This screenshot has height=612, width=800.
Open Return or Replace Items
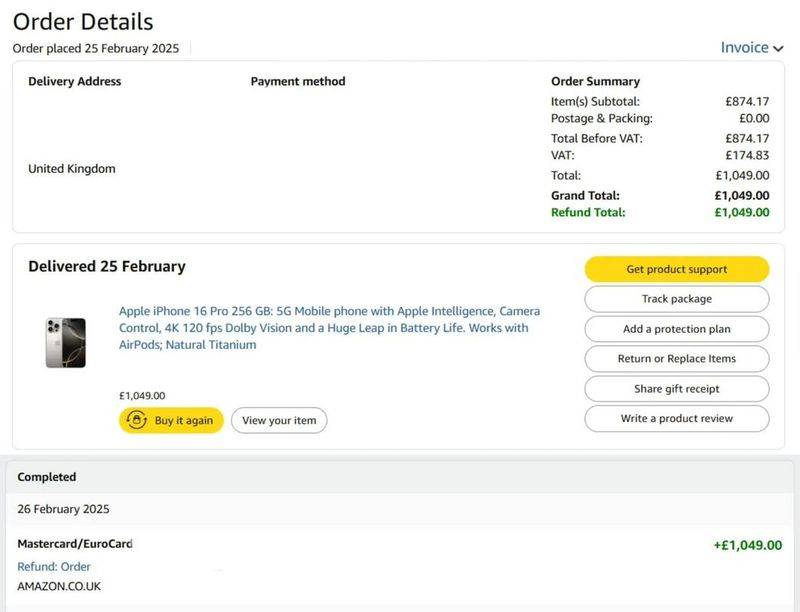tap(677, 359)
